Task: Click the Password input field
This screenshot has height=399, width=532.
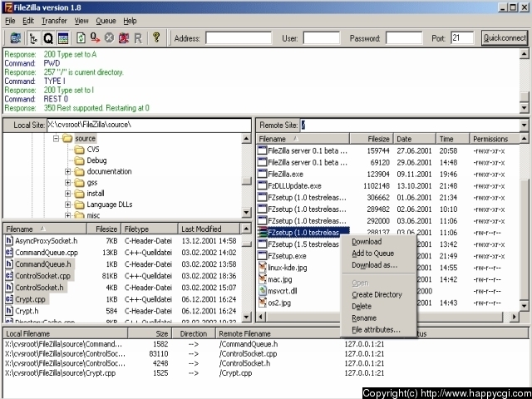Action: click(404, 38)
